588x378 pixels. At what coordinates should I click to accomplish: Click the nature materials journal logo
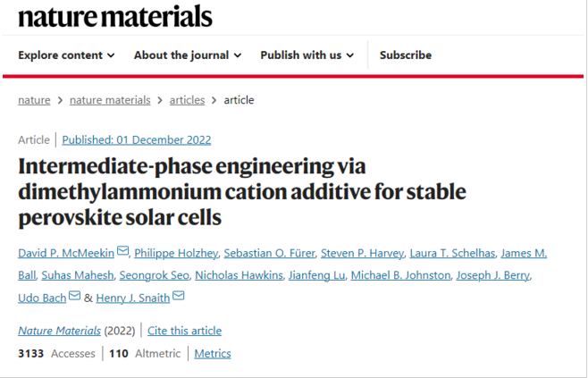click(x=115, y=16)
